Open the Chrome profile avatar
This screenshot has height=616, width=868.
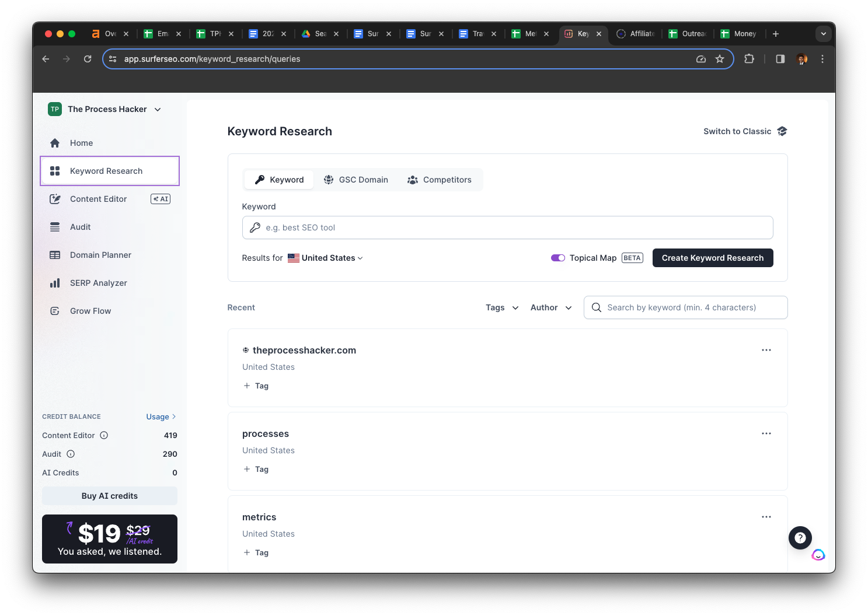802,59
